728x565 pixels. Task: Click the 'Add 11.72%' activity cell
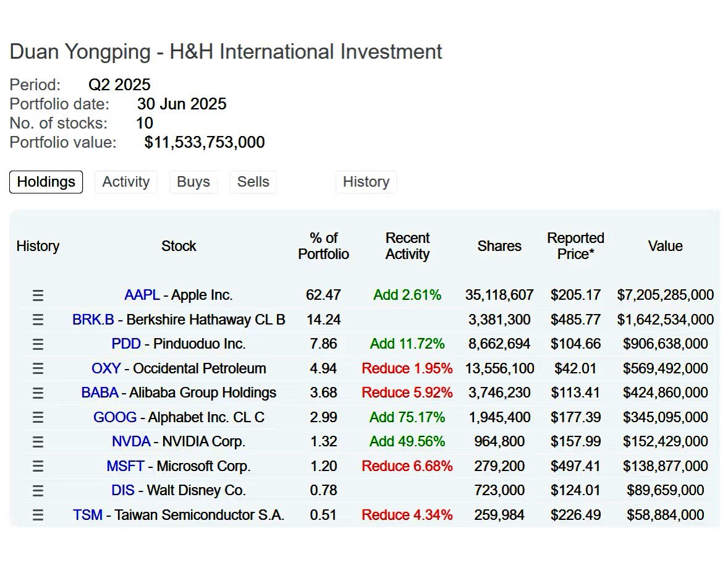(x=407, y=344)
